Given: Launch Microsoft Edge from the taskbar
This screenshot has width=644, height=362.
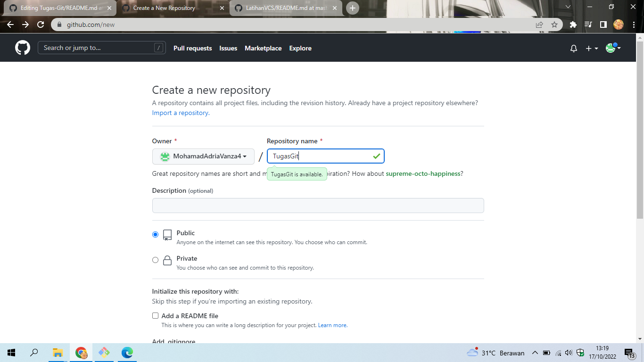Looking at the screenshot, I should (126, 352).
